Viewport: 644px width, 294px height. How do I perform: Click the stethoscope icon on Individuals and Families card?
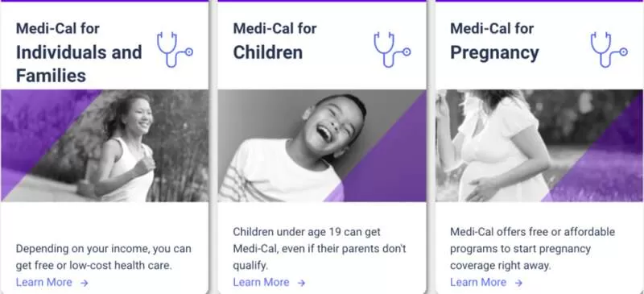point(175,49)
